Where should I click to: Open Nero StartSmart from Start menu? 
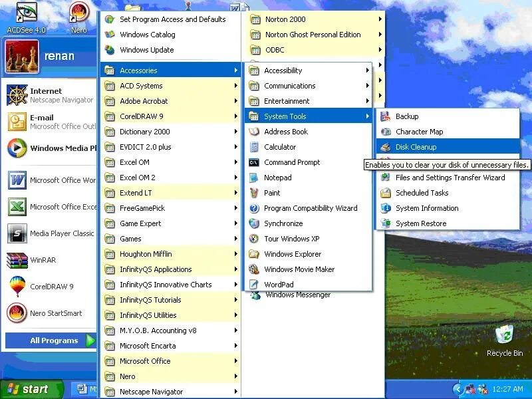(51, 313)
